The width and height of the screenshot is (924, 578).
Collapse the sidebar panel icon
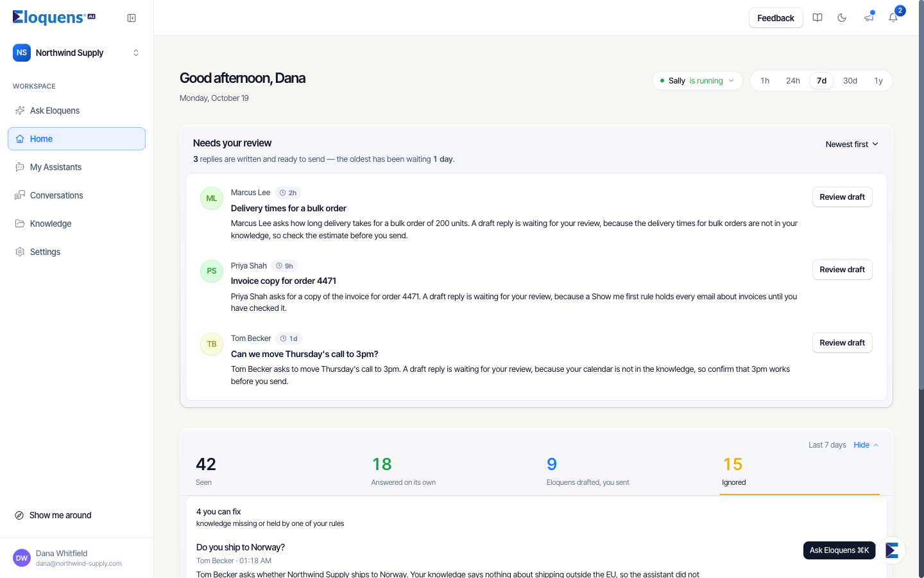pos(132,18)
